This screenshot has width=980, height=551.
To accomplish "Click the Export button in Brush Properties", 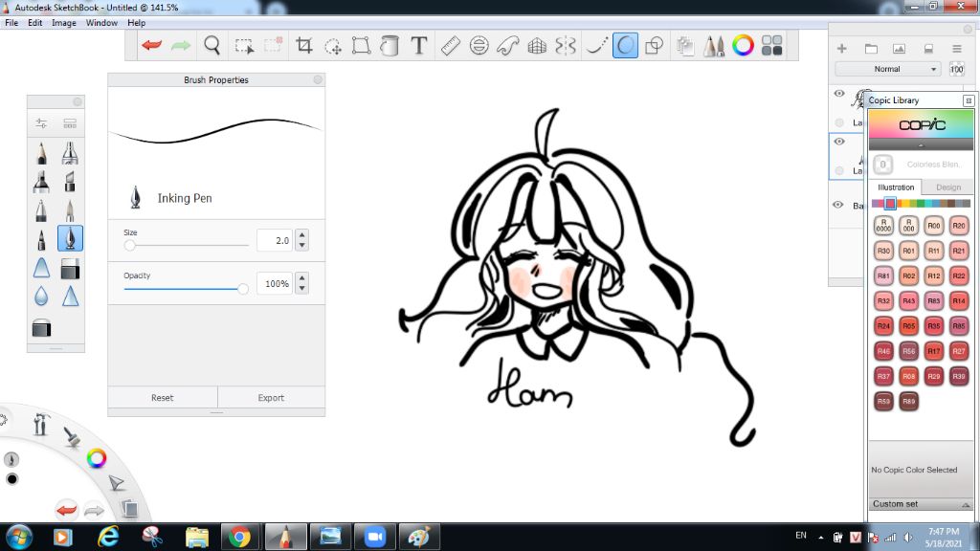I will [x=271, y=398].
